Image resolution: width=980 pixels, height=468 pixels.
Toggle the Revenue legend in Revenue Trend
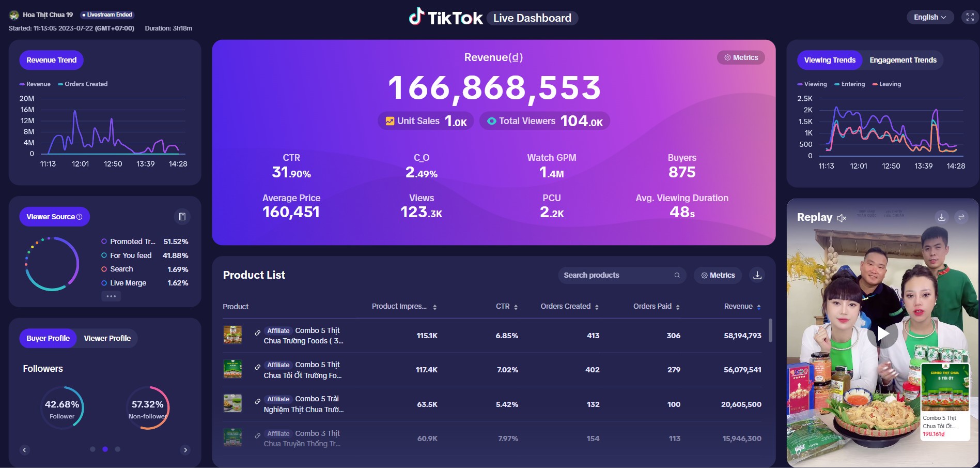(35, 84)
